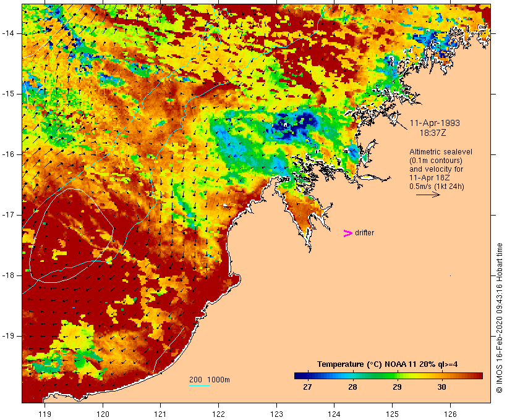Click longitude axis label 123
Screen dimensions: 507x420
click(276, 414)
